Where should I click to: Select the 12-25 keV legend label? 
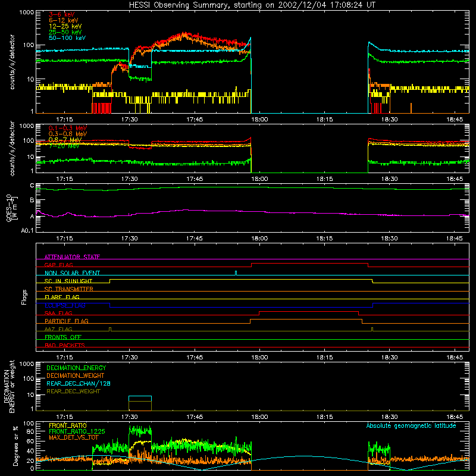[65, 26]
